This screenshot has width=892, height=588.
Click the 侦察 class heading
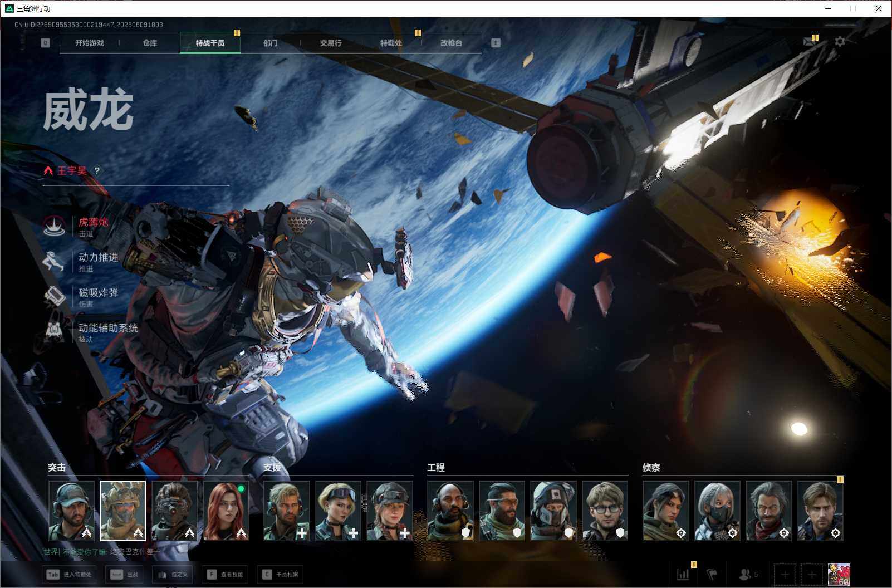651,468
